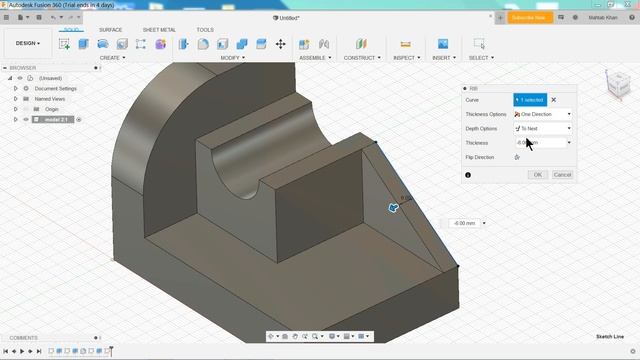Switch to the SURFACE tab
Viewport: 640px width, 360px height.
click(111, 30)
